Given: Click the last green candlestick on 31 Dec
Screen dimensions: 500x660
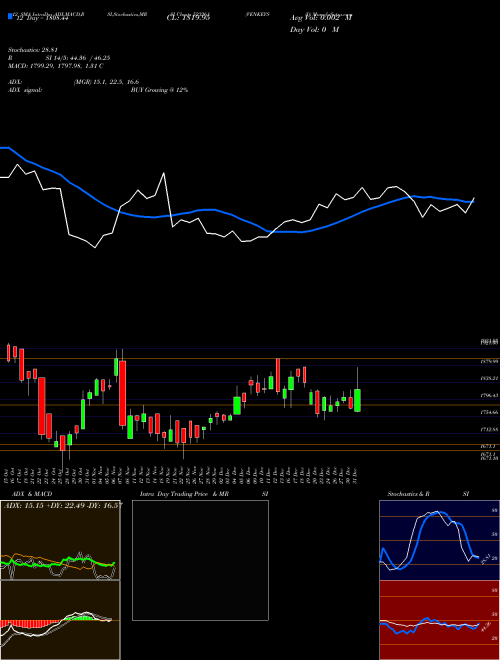Looking at the screenshot, I should click(x=357, y=400).
